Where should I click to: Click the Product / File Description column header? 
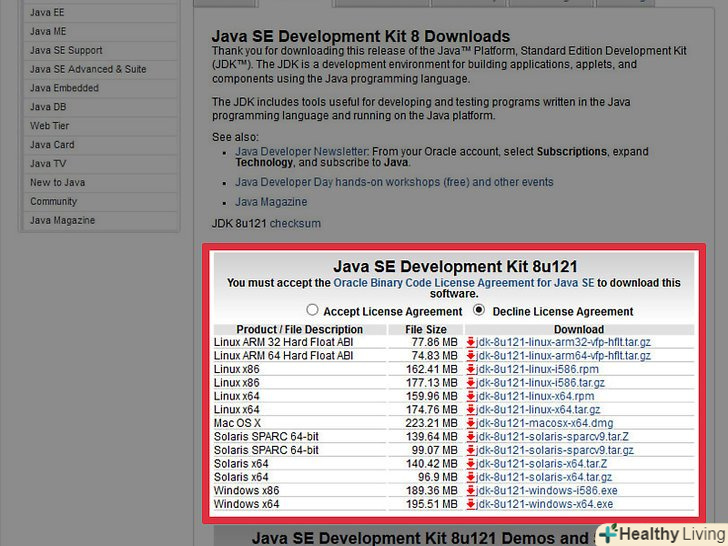299,329
